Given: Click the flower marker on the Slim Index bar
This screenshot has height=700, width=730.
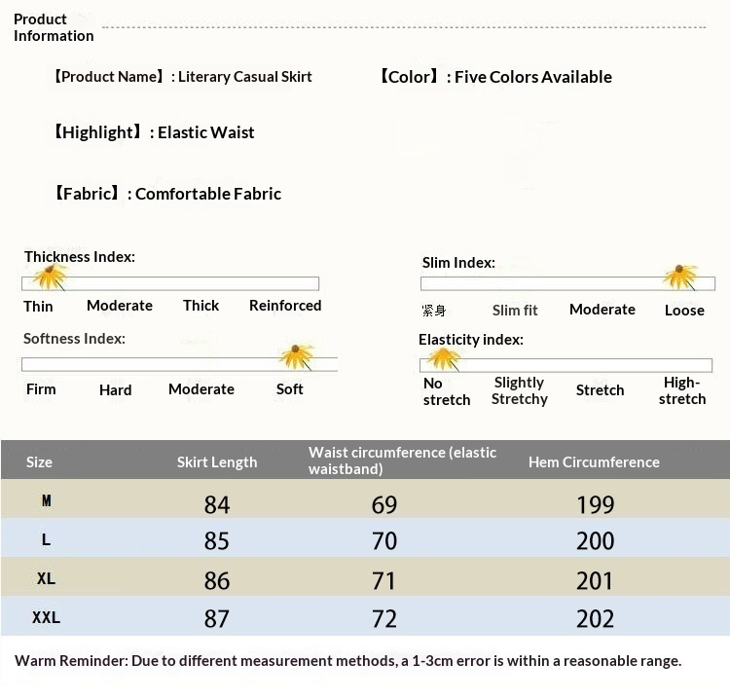Looking at the screenshot, I should [x=679, y=277].
